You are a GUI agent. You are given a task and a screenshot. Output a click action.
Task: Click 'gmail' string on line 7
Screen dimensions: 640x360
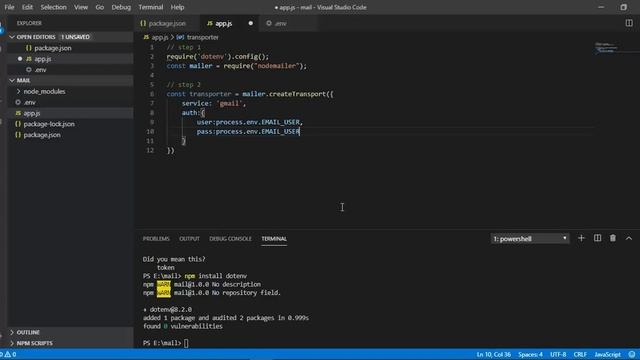(229, 103)
